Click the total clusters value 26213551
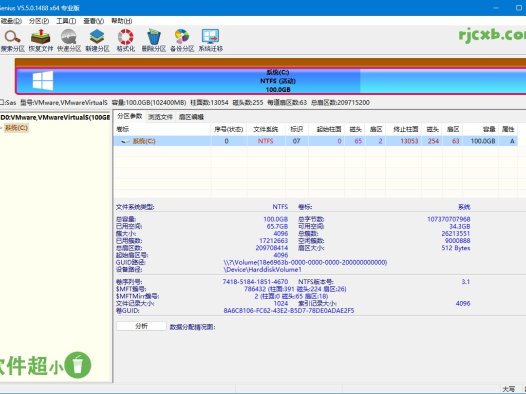Screen dimensions: 526x394 tap(456, 234)
